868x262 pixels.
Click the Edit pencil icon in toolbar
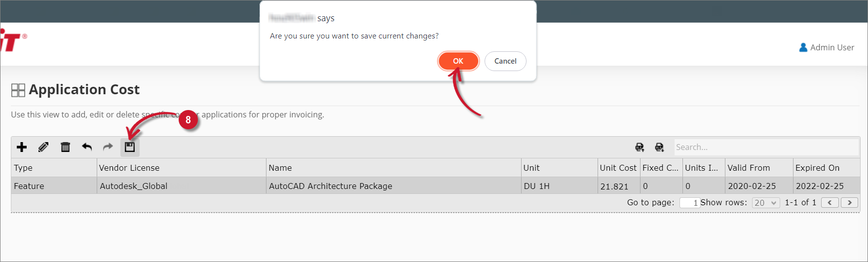click(x=43, y=147)
